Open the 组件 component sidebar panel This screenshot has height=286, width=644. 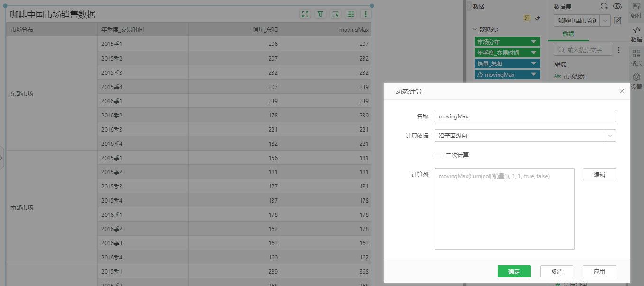coord(636,10)
